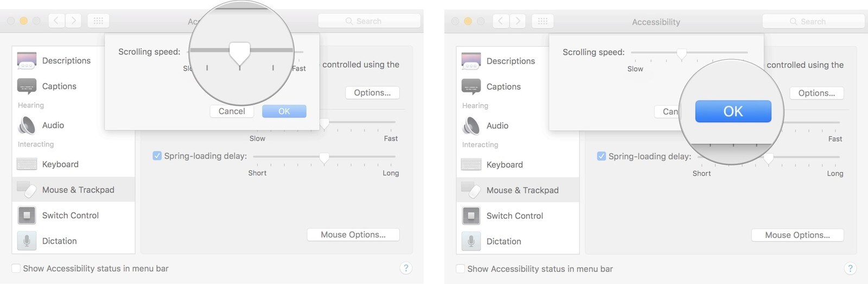Viewport: 868px width, 284px height.
Task: Open Dictation microphone icon in right window
Action: [471, 241]
